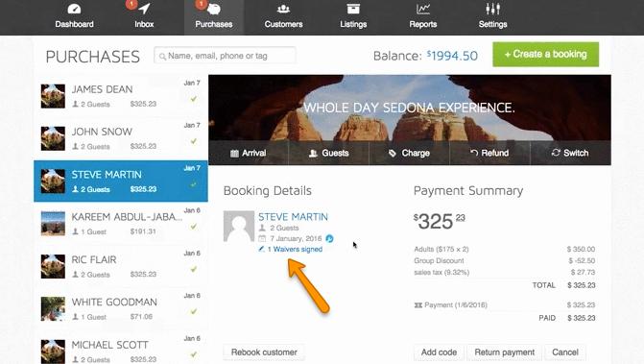Image resolution: width=644 pixels, height=364 pixels.
Task: Click the pencil icon beside Waivers signed
Action: (x=261, y=249)
